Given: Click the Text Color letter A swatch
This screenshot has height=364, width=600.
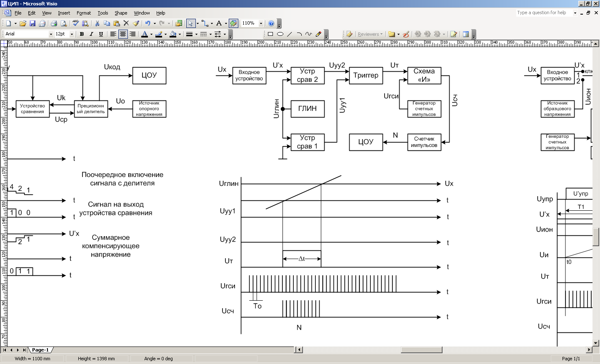Looking at the screenshot, I should 144,34.
